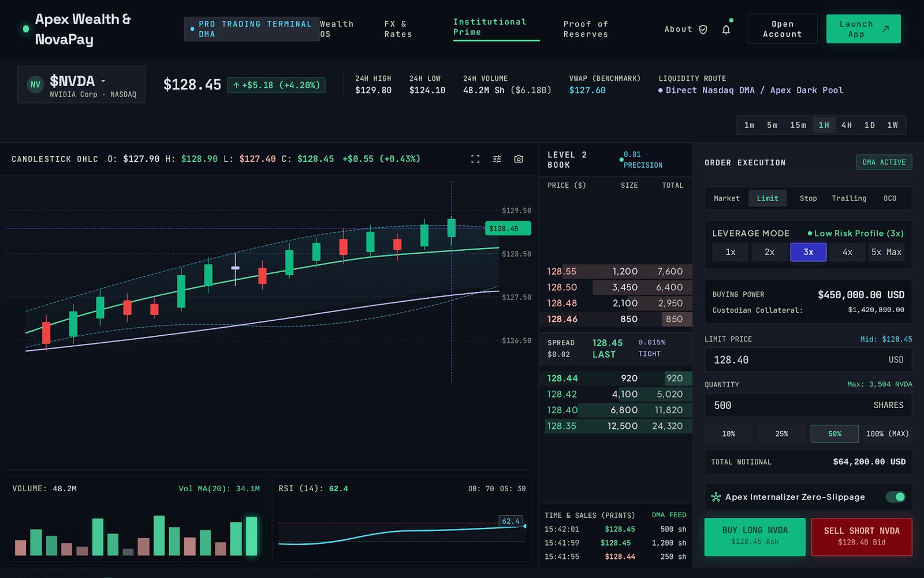Select 2x leverage
924x578 pixels.
pyautogui.click(x=769, y=252)
